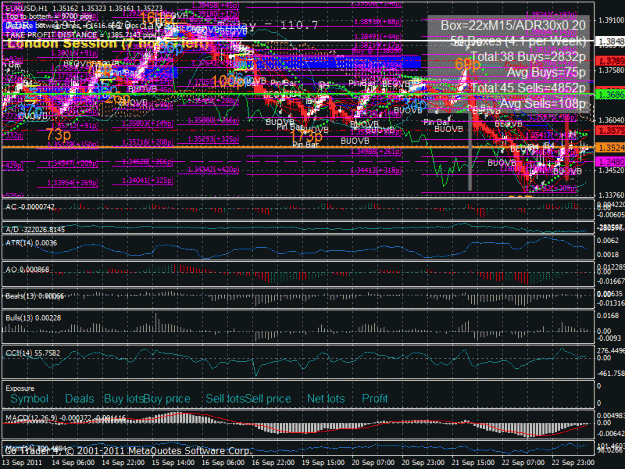Click the 16 Sep 22:00 time label
625x469 pixels.
click(x=273, y=463)
